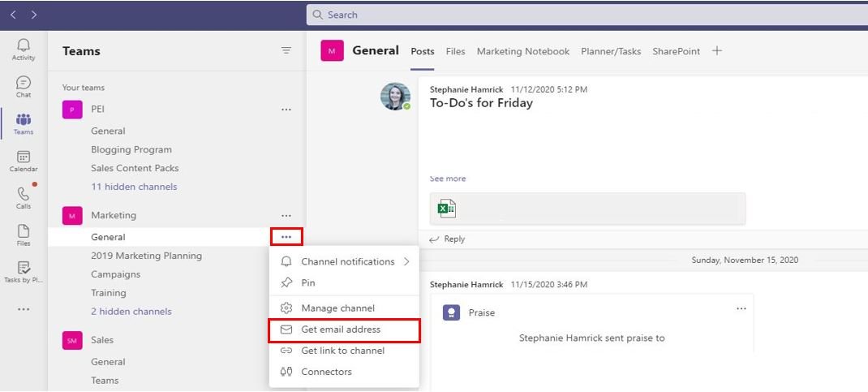Viewport: 868px width, 392px height.
Task: Select the Teams icon in the rail
Action: coord(24,124)
